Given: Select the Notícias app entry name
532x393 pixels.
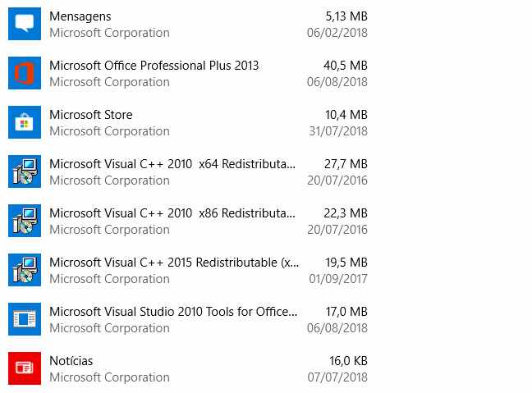Looking at the screenshot, I should pos(71,361).
